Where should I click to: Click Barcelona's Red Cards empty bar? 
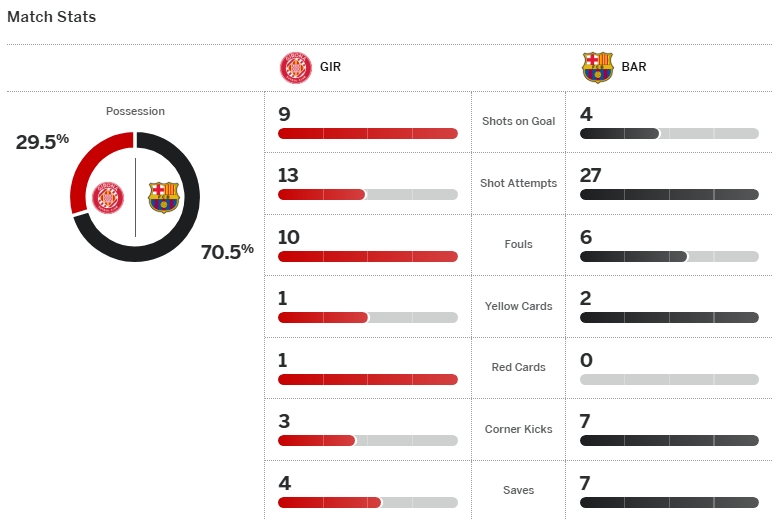(x=669, y=379)
